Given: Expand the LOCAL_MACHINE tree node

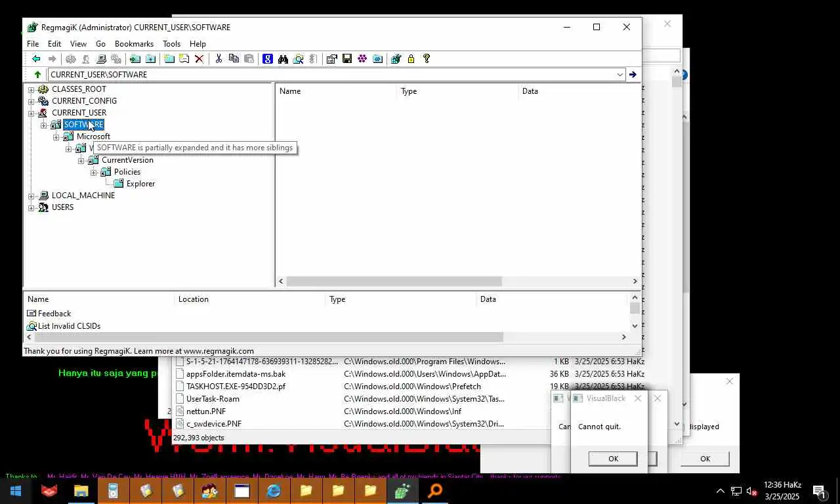Looking at the screenshot, I should pos(31,196).
